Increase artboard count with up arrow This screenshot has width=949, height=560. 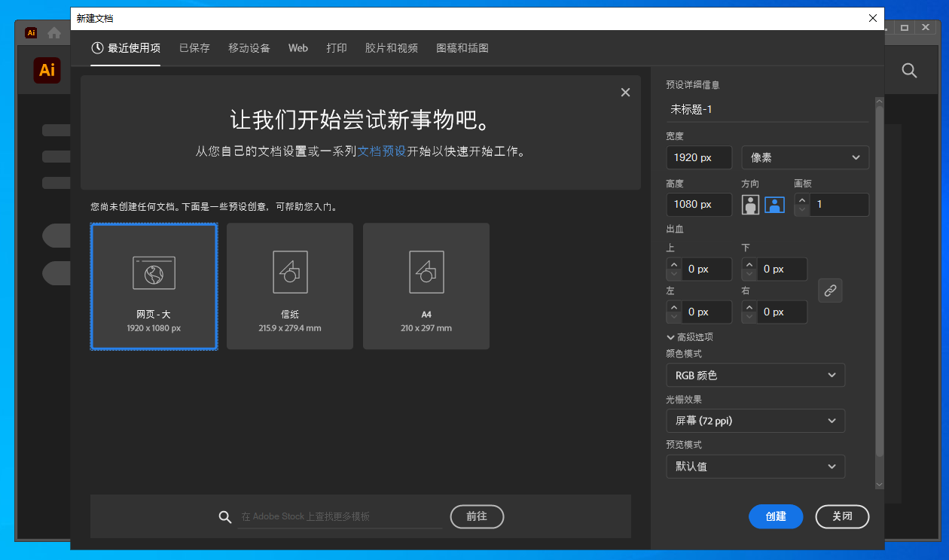[802, 200]
